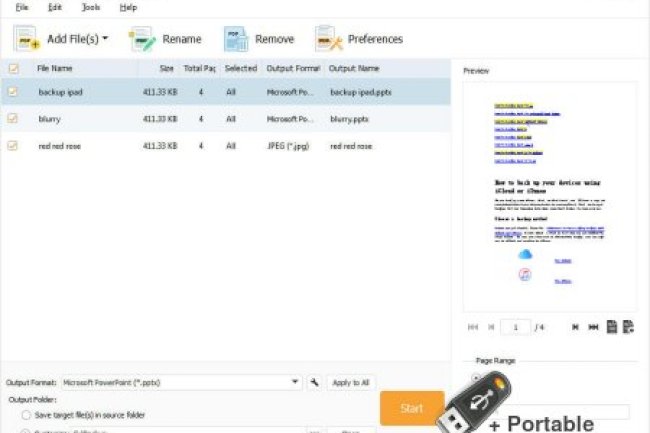Click the Selected column header
Image resolution: width=650 pixels, height=433 pixels.
tap(241, 68)
